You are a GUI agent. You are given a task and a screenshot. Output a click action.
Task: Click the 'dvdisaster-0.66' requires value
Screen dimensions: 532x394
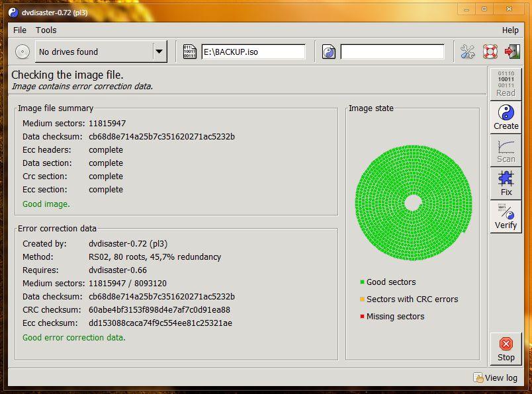pos(118,270)
